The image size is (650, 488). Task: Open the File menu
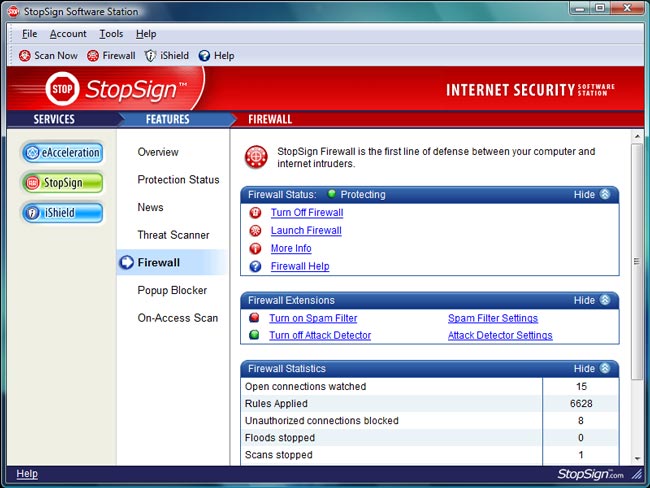pyautogui.click(x=29, y=34)
